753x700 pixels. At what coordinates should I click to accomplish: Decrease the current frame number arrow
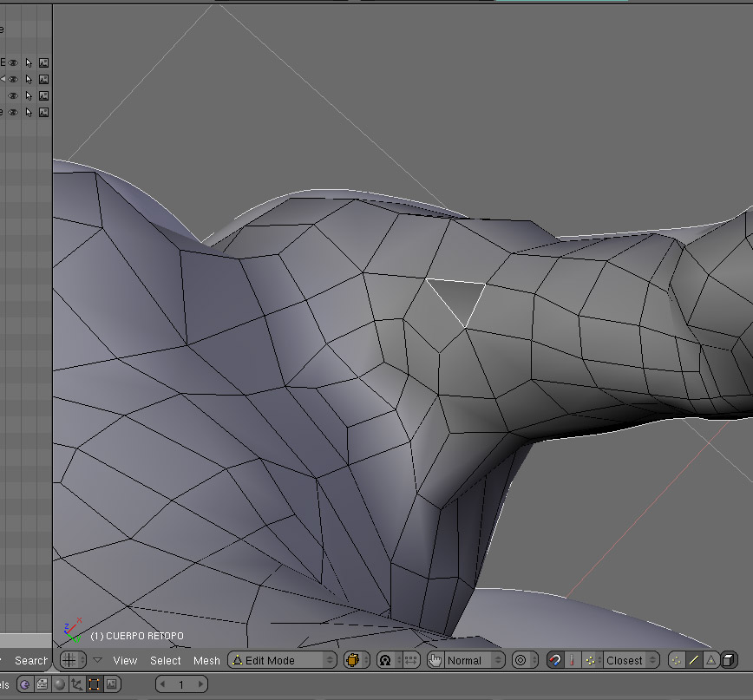(162, 684)
